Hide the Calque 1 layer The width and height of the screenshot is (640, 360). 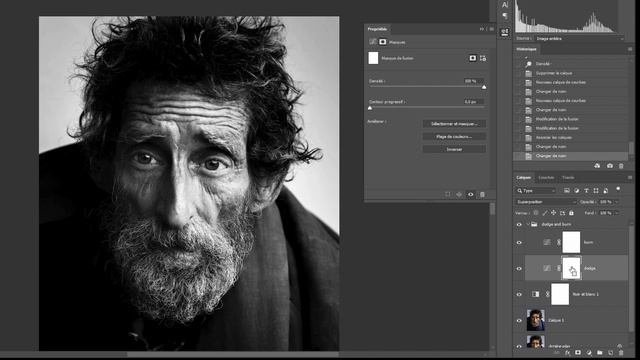519,320
